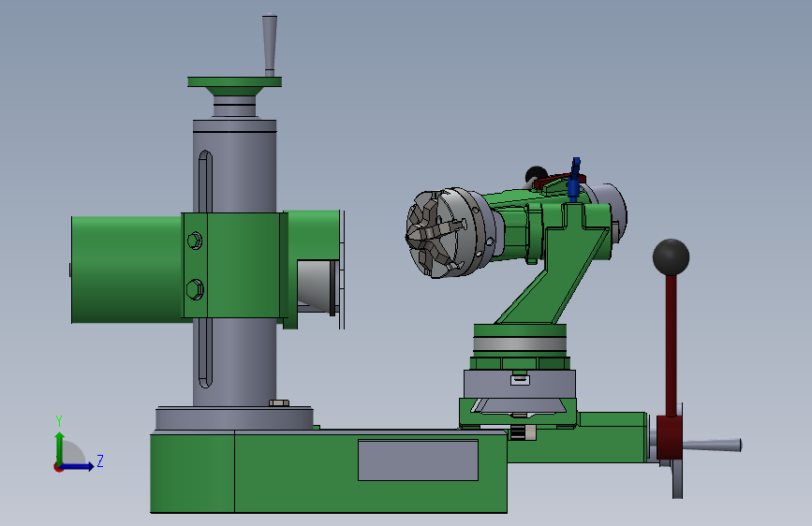Select the lower hex bolt on the column clamp
Screen dimensions: 812x526
point(195,289)
